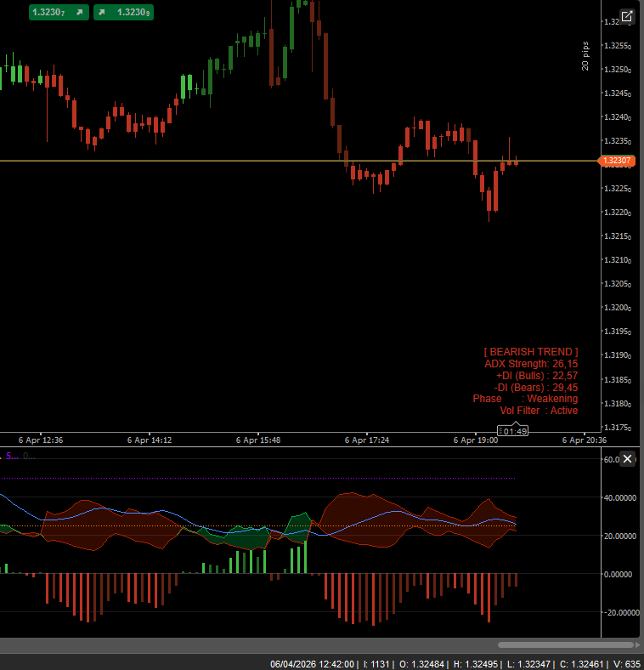This screenshot has width=644, height=670.
Task: Click the Phase Weakening status line
Action: pyautogui.click(x=525, y=399)
